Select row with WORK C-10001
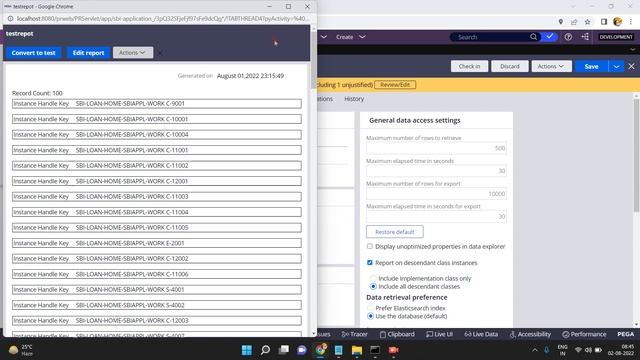Viewport: 640px width, 360px height. (x=157, y=119)
